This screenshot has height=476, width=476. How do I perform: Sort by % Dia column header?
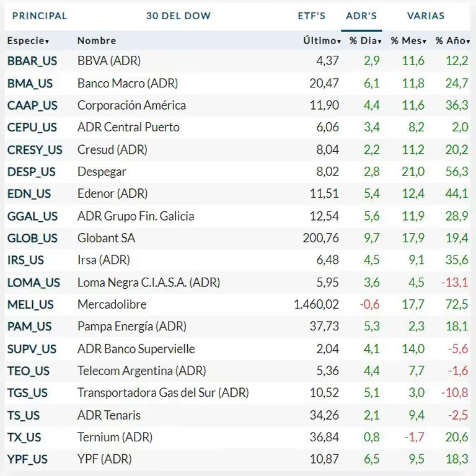[364, 41]
